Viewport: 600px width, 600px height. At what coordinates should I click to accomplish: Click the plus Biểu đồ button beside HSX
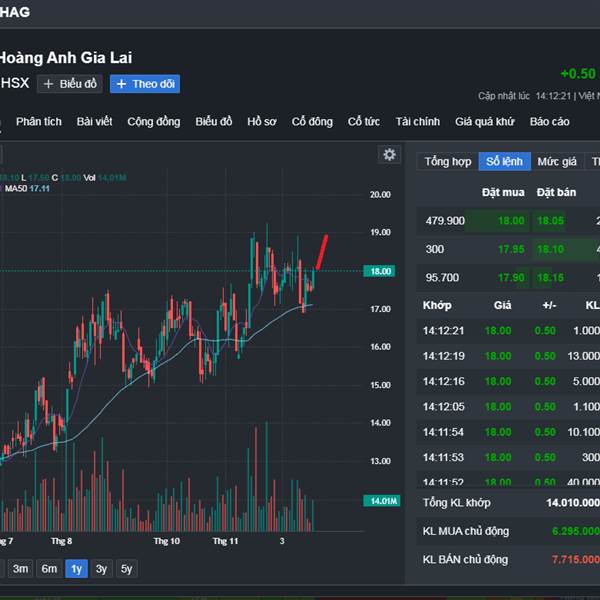coord(70,84)
